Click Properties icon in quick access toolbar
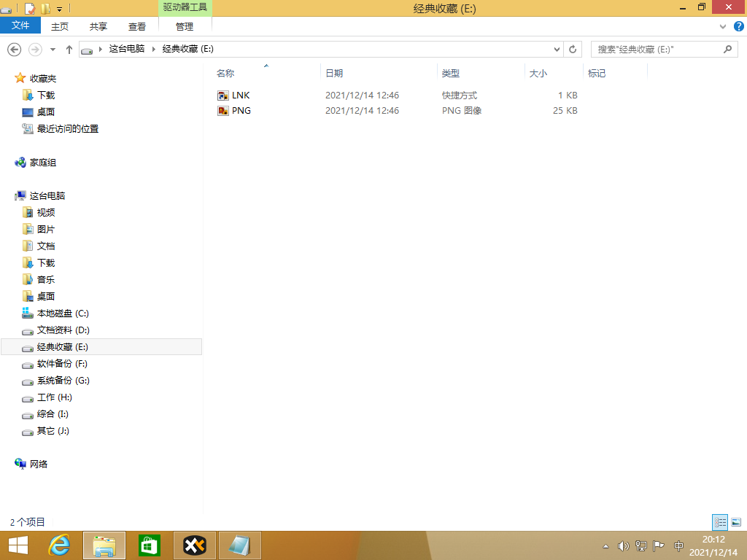 [x=30, y=9]
